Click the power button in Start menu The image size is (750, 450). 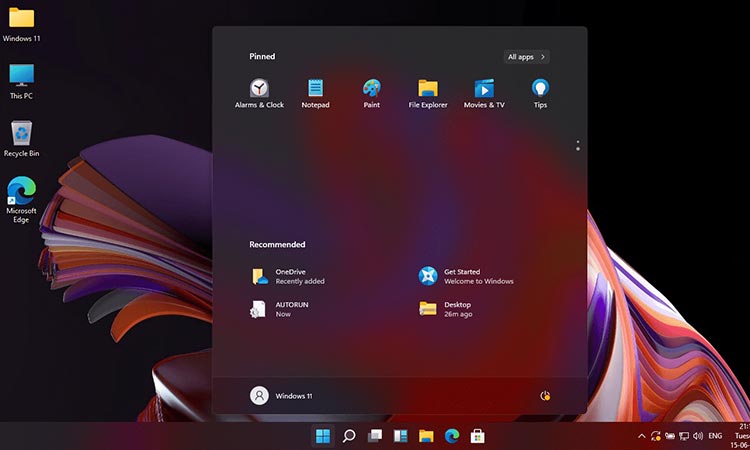(x=545, y=396)
